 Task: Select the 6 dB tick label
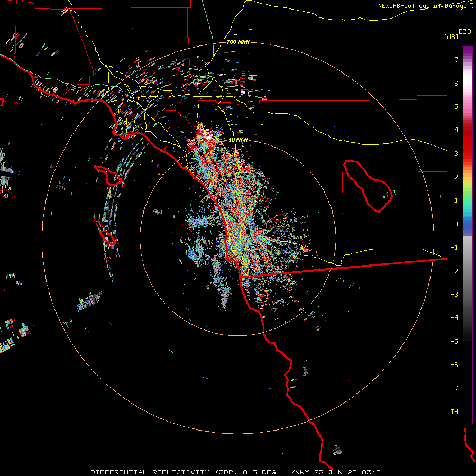pyautogui.click(x=456, y=83)
